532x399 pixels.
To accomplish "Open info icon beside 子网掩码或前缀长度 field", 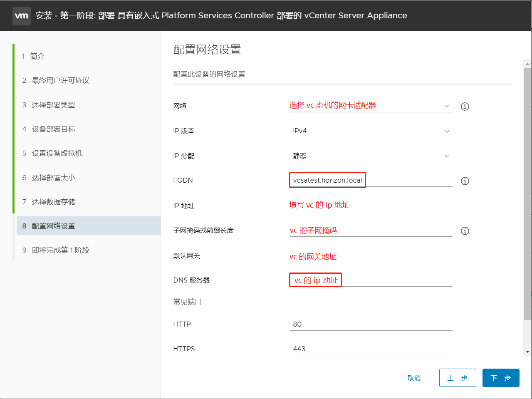I will (x=465, y=231).
